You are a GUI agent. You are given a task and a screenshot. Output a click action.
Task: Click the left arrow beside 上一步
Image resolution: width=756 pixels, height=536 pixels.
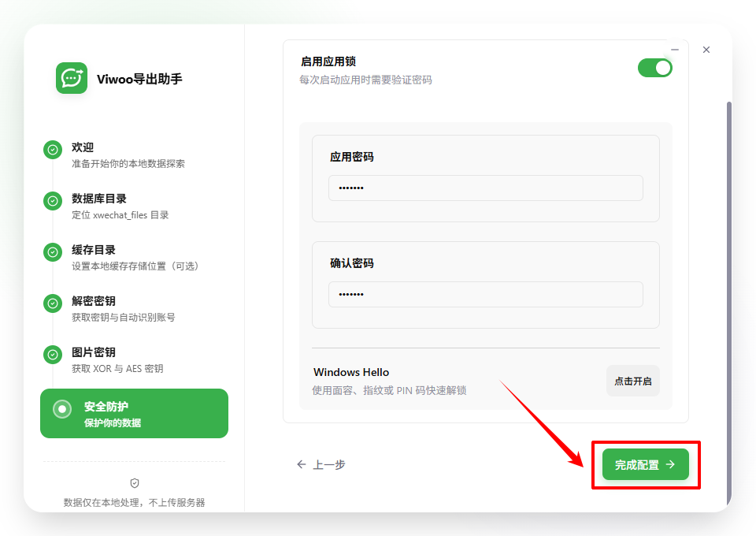coord(302,464)
